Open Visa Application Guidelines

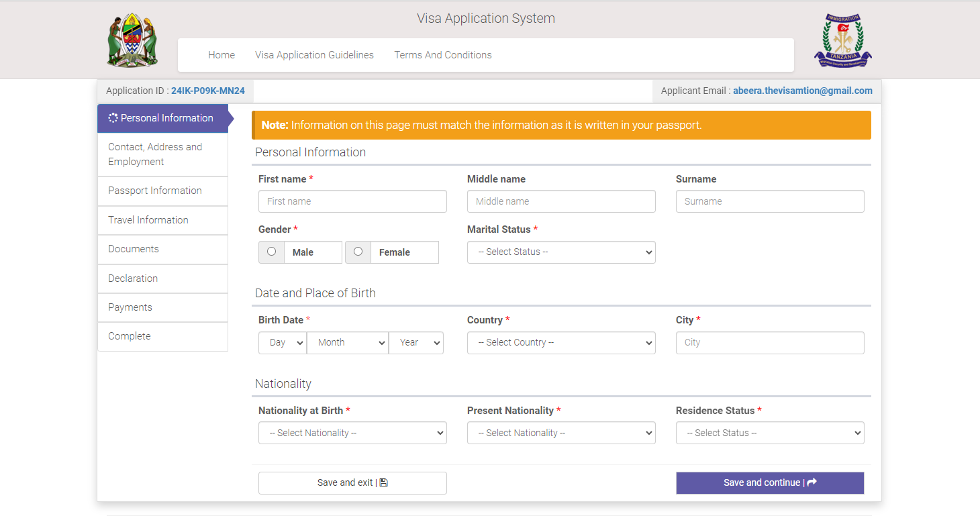(x=314, y=55)
